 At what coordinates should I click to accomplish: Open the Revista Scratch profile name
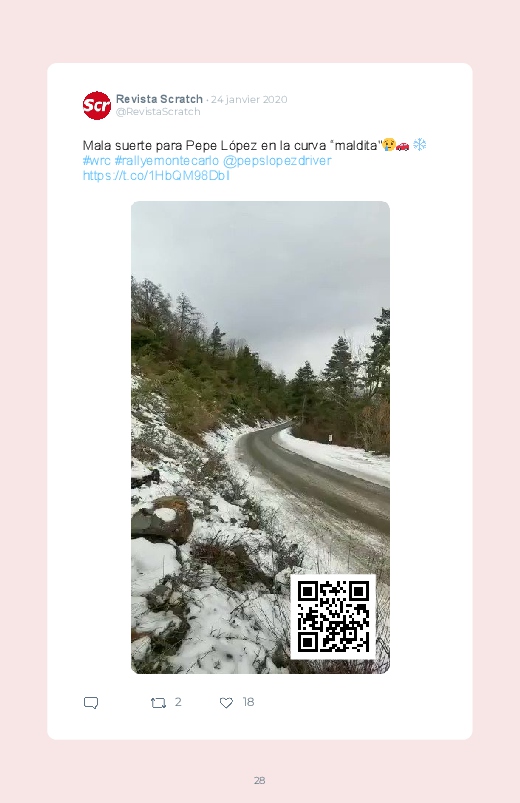point(159,99)
